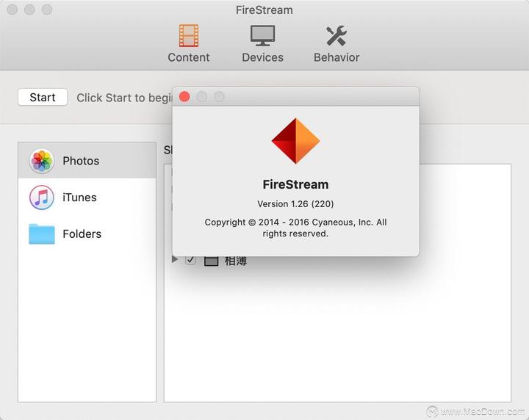Viewport: 529px width, 420px height.
Task: Select the iTunes music icon in sidebar
Action: (41, 198)
